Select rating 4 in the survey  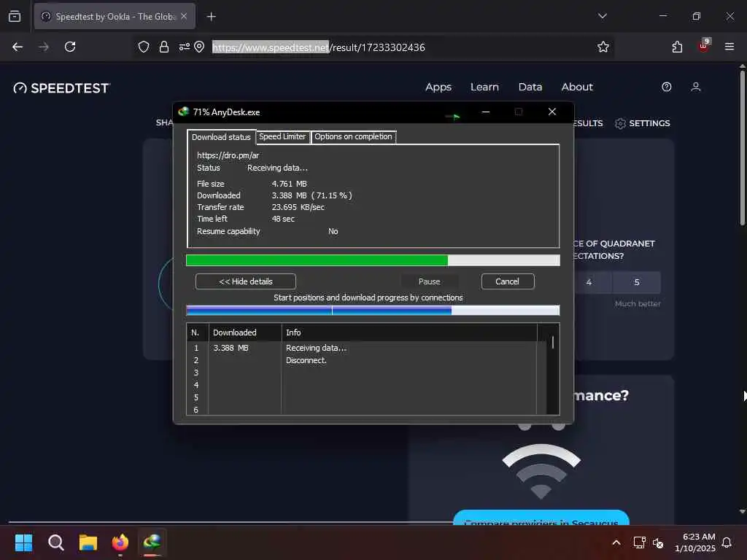pos(589,282)
